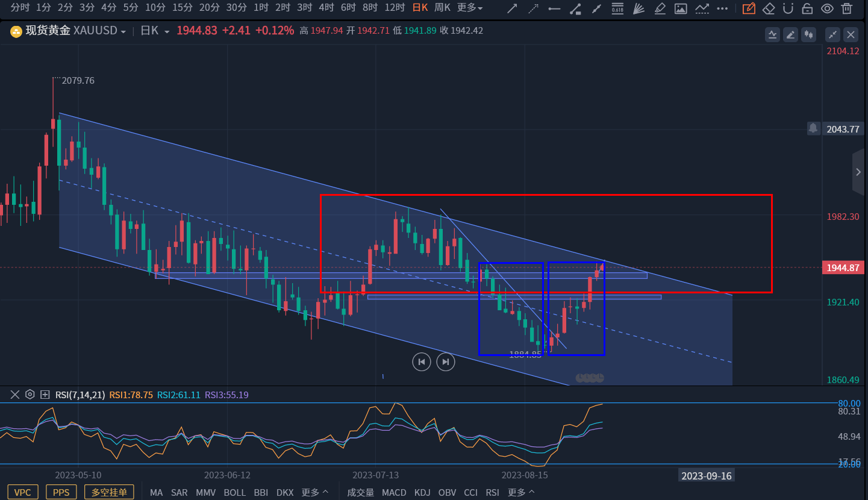Enable the MA indicator
868x500 pixels.
pyautogui.click(x=156, y=492)
